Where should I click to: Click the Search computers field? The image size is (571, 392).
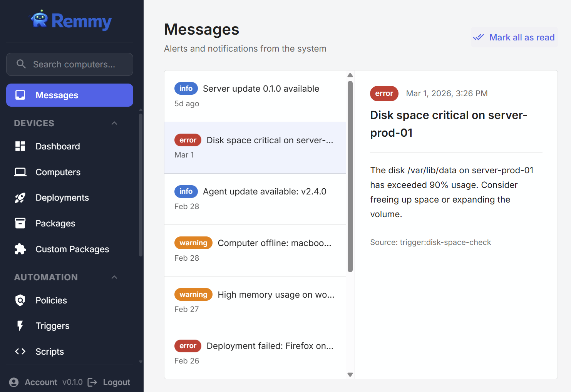69,64
